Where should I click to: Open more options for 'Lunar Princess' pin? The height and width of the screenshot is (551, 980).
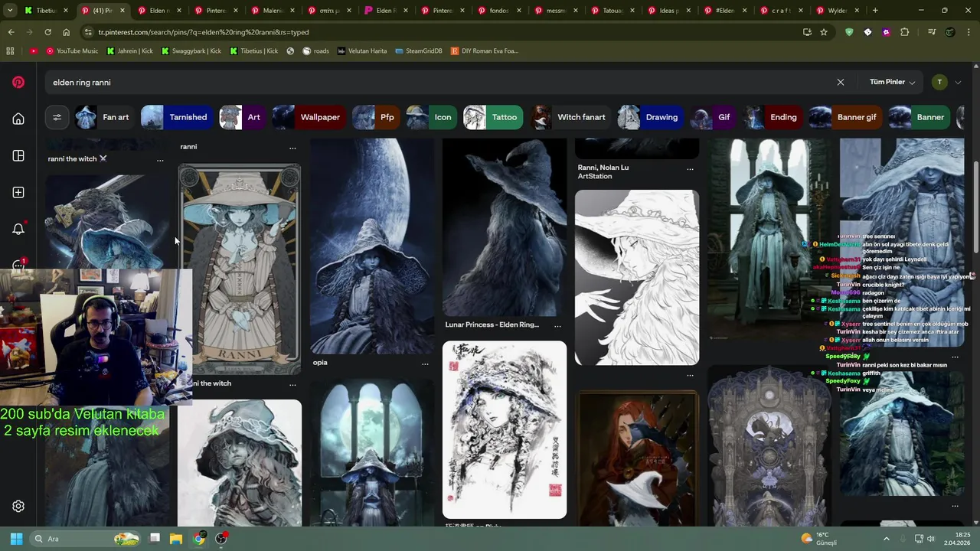click(x=557, y=325)
